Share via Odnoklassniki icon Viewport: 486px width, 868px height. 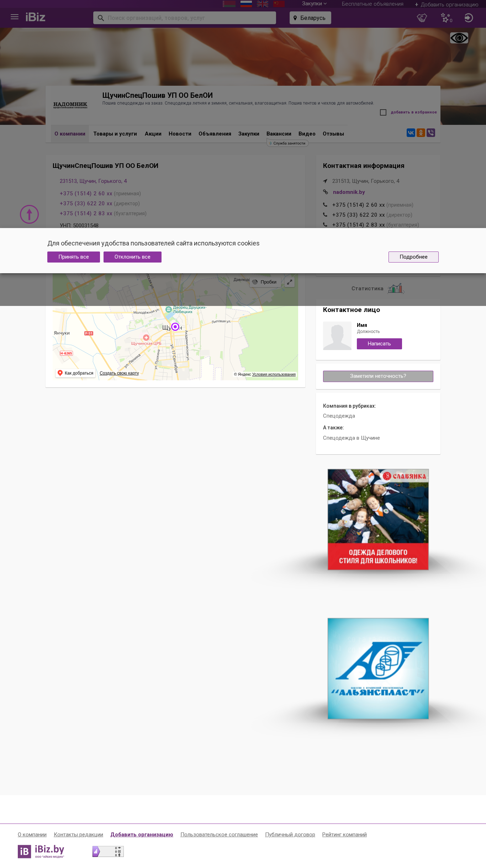(x=421, y=133)
